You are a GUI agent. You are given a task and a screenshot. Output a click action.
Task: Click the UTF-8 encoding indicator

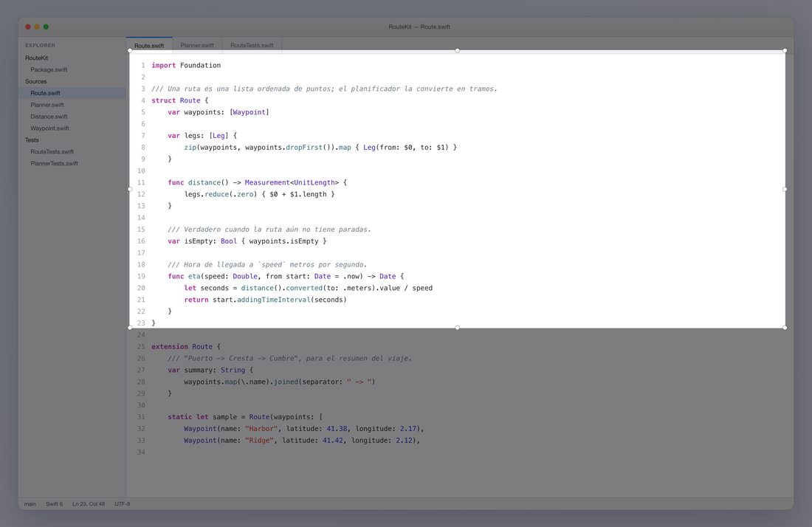123,503
